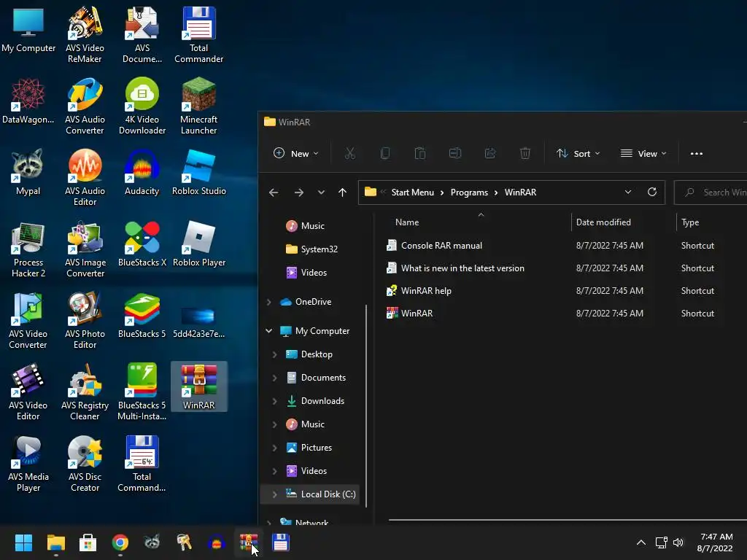This screenshot has width=747, height=560.
Task: Collapse the My Computer tree node
Action: pos(269,330)
